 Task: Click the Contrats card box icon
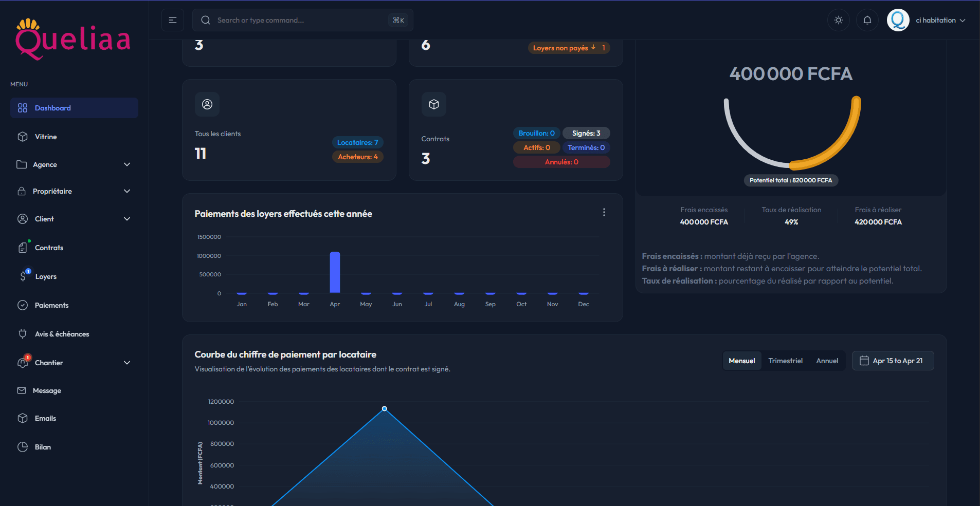click(x=434, y=104)
